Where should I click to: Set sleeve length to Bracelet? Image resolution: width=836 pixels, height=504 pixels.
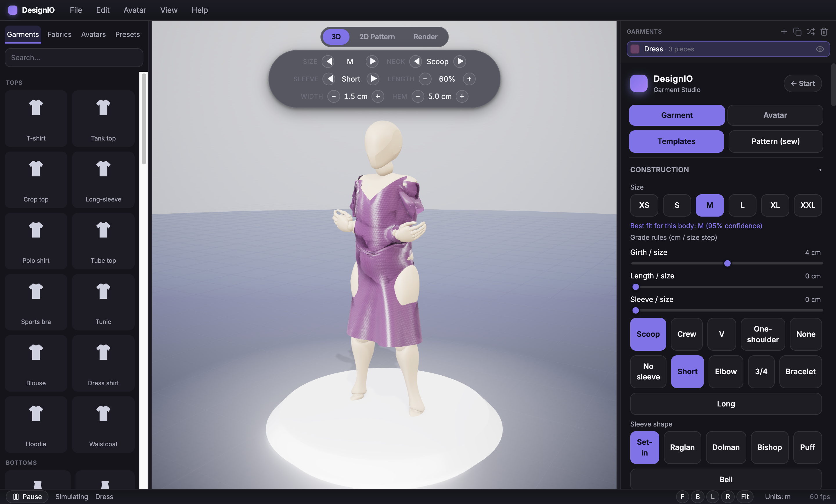800,372
